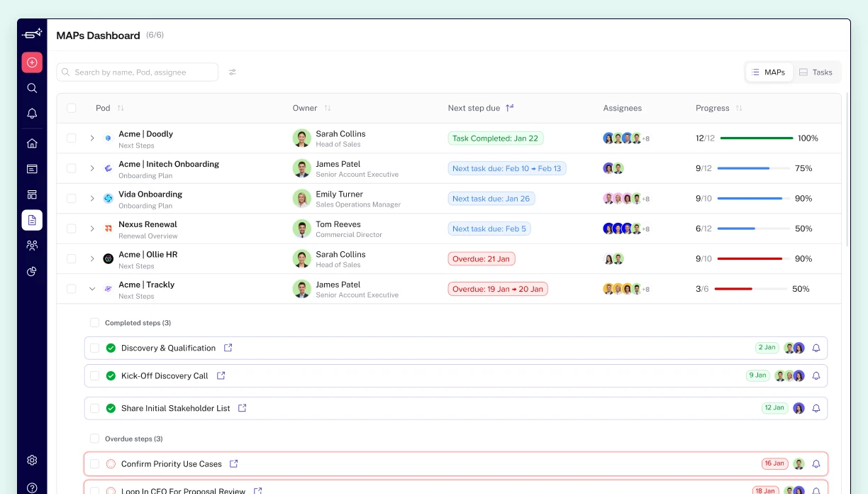Image resolution: width=868 pixels, height=494 pixels.
Task: Open the Vida Onboarding pod name
Action: click(150, 194)
